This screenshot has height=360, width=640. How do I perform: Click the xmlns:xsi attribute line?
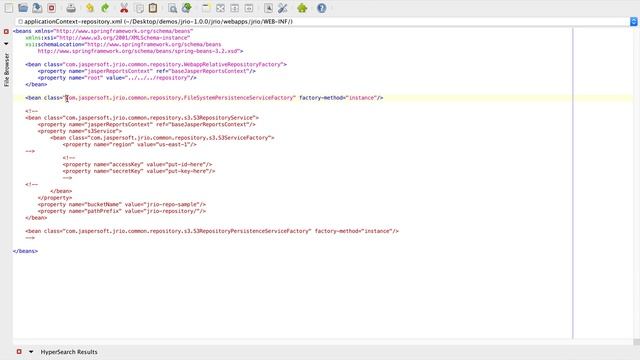click(108, 38)
